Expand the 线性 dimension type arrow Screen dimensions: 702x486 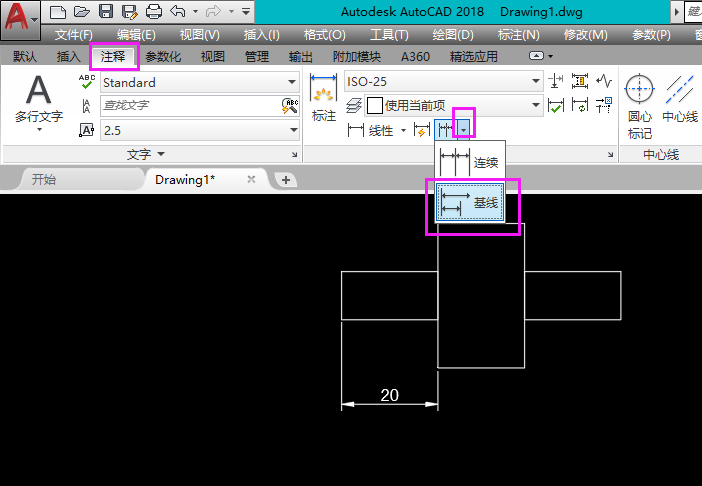[403, 131]
